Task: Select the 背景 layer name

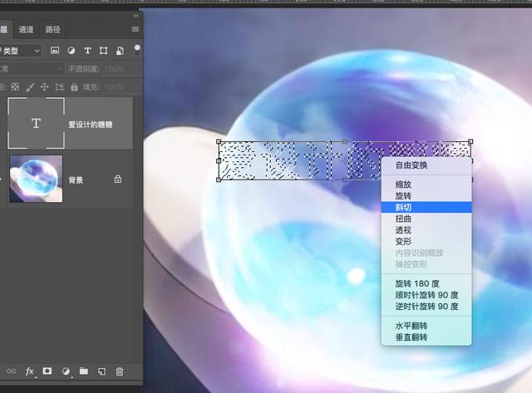Action: click(76, 180)
